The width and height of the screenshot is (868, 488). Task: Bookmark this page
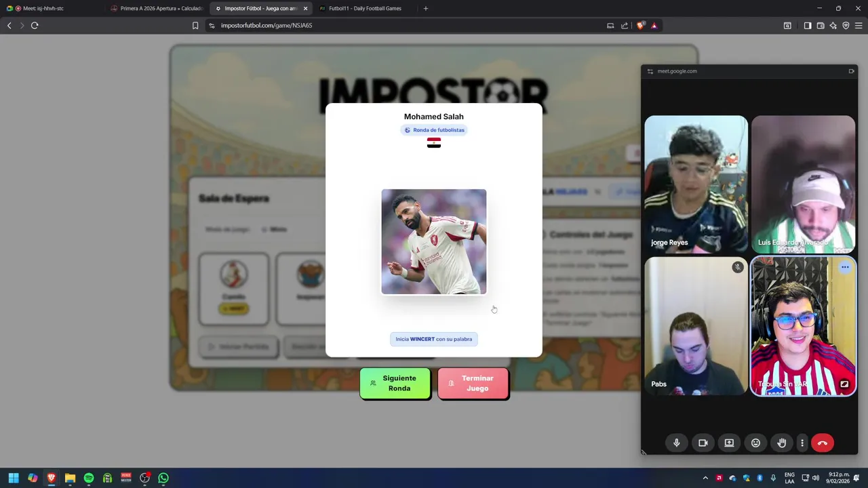pos(195,25)
